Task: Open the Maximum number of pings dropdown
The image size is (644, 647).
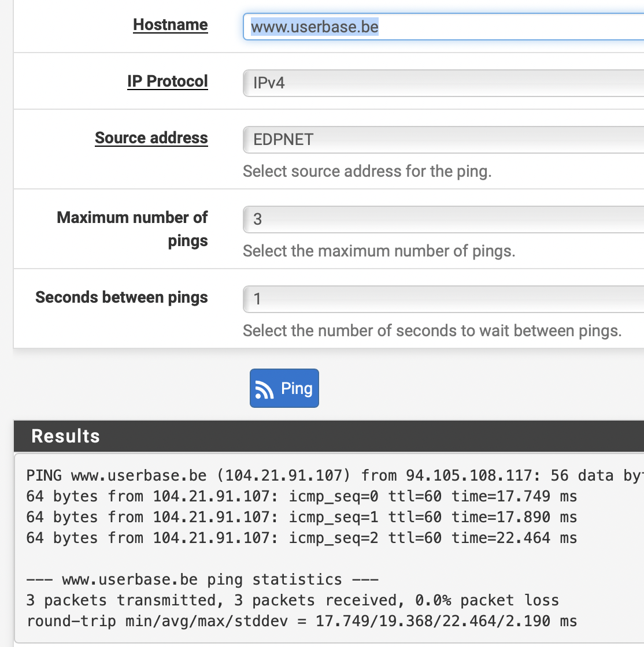Action: coord(443,220)
